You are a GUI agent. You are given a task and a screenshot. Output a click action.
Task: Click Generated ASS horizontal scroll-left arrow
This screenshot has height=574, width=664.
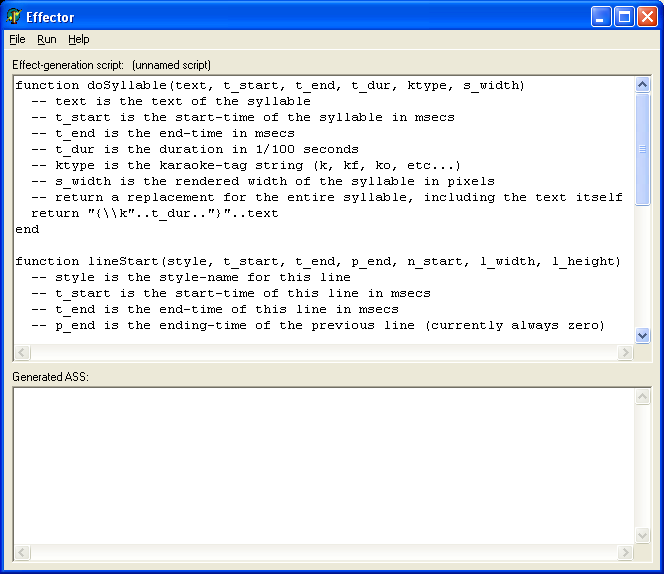pos(22,552)
